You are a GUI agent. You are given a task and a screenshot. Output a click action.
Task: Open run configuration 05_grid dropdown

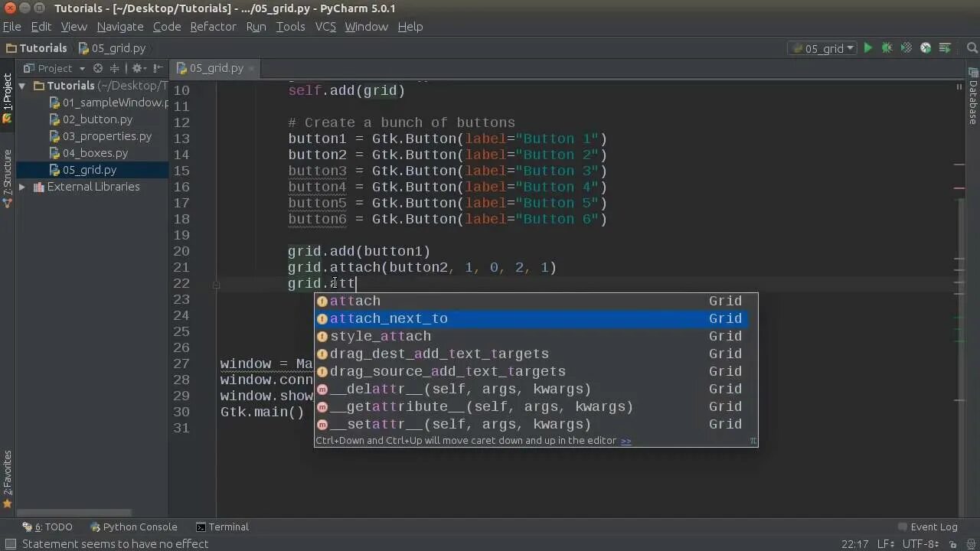tap(823, 48)
